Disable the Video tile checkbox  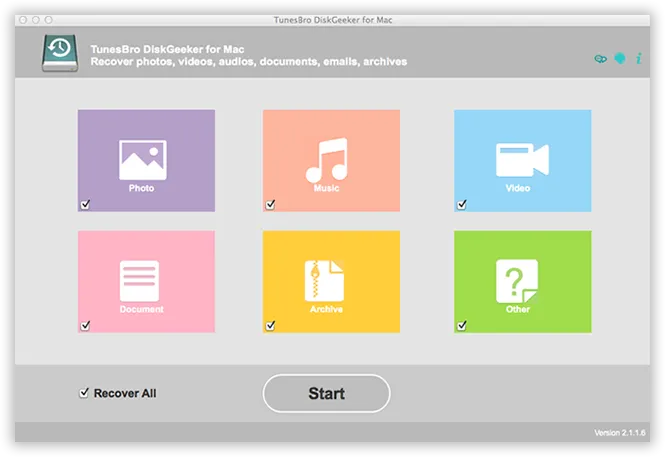[x=461, y=204]
